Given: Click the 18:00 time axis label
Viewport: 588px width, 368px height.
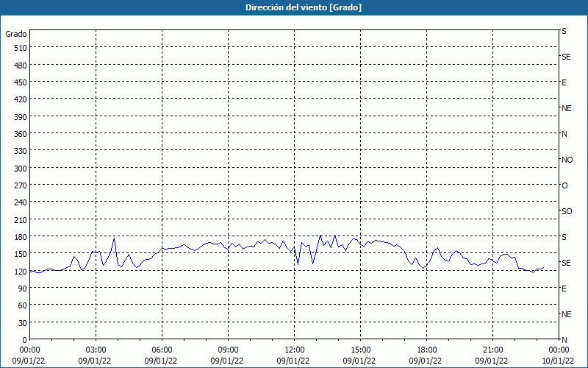Looking at the screenshot, I should (426, 350).
